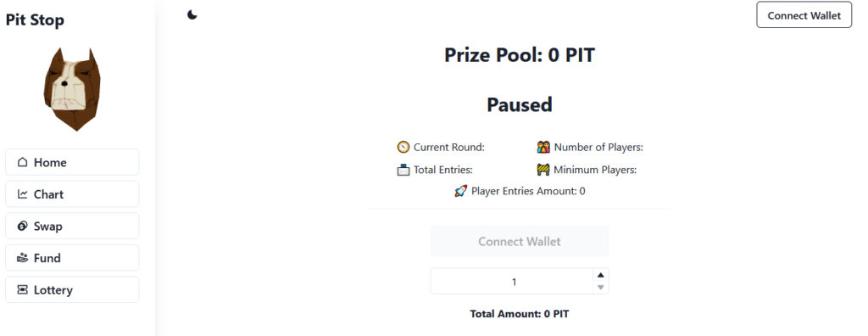
Task: Click the ballot box icon beside Total Entries
Action: pos(403,170)
